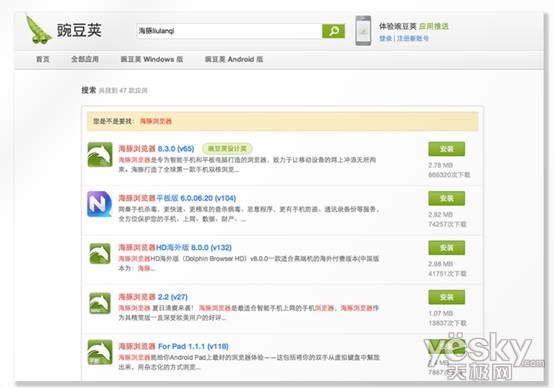Open 海豚浏览器HD海外版 8.0.0 (v132) title
Screen dimensions: 554x388
(175, 247)
